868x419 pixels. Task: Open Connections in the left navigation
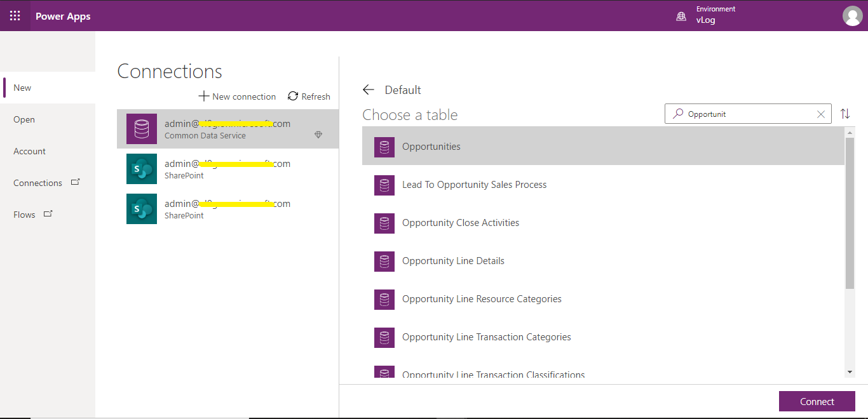click(48, 183)
